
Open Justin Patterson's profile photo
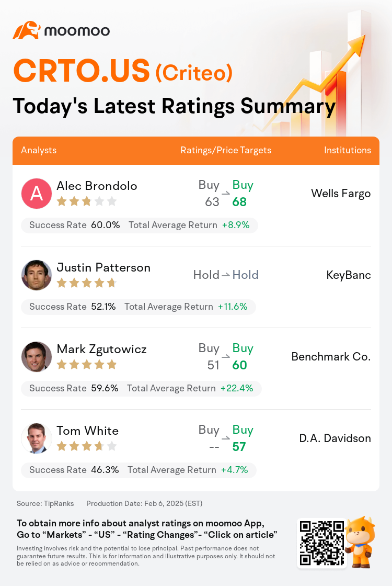36,275
